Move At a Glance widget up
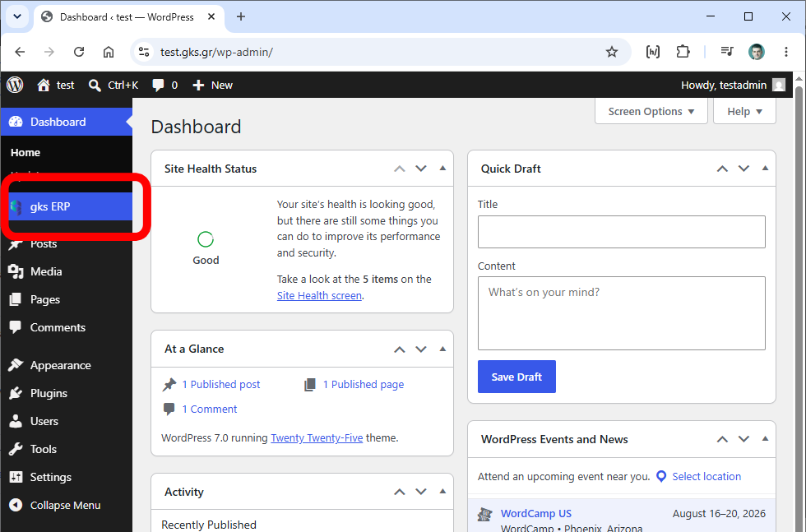Screen dimensions: 806x532 pos(400,349)
